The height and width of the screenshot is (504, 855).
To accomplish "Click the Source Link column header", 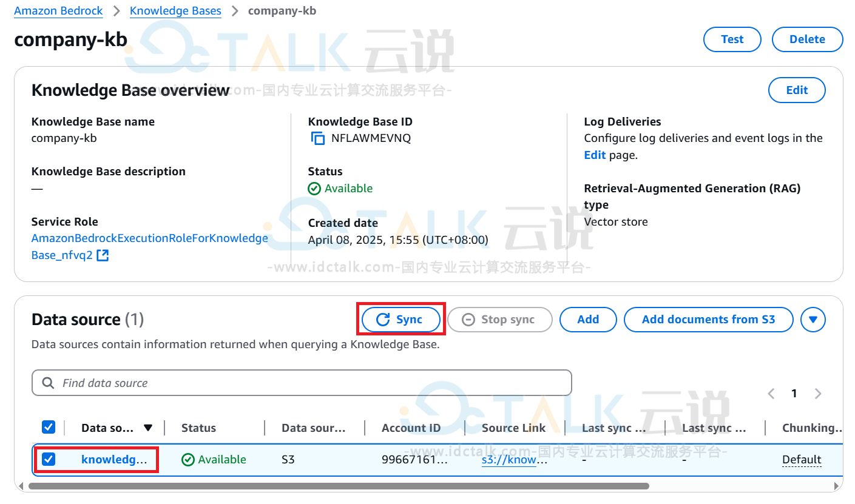I will point(513,428).
